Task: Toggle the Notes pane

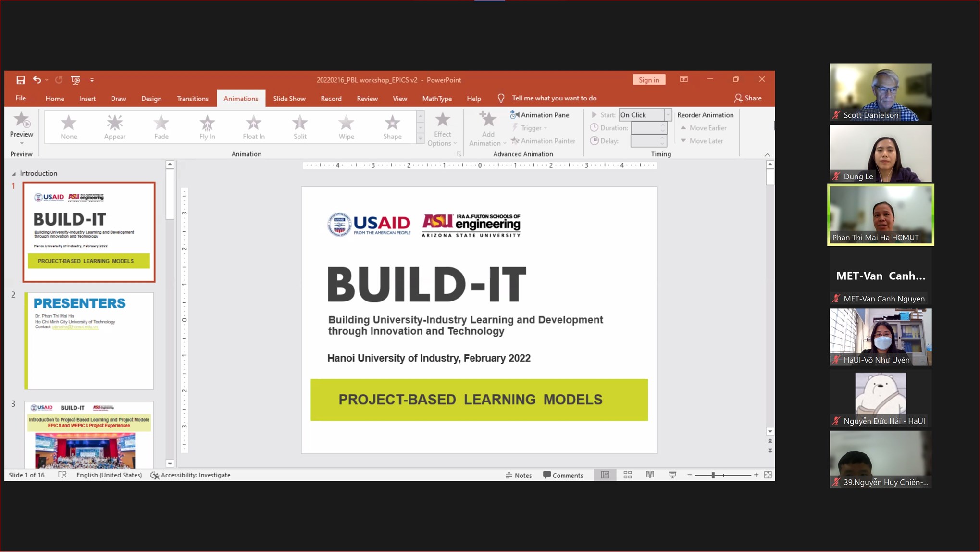Action: click(519, 475)
